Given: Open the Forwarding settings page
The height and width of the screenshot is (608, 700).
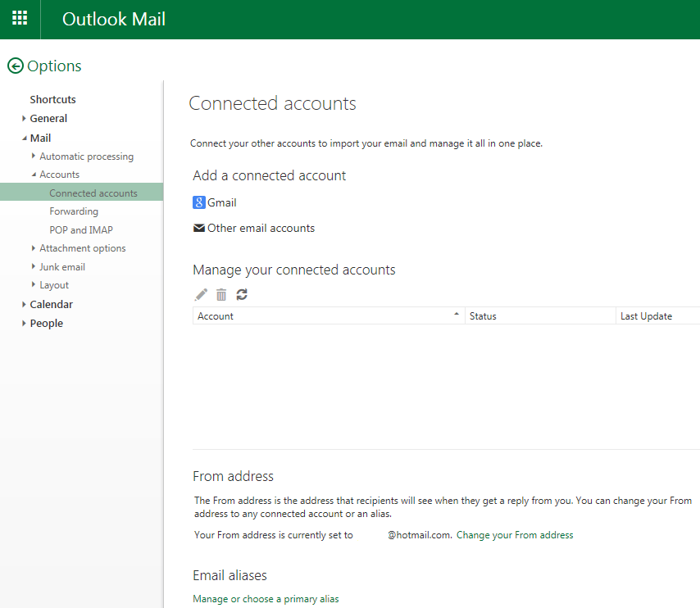Looking at the screenshot, I should tap(74, 211).
